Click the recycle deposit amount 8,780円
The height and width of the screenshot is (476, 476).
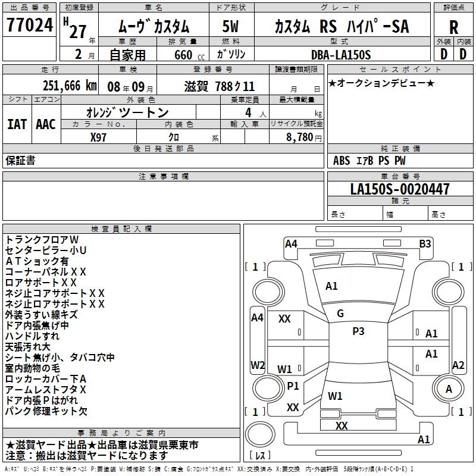[303, 137]
